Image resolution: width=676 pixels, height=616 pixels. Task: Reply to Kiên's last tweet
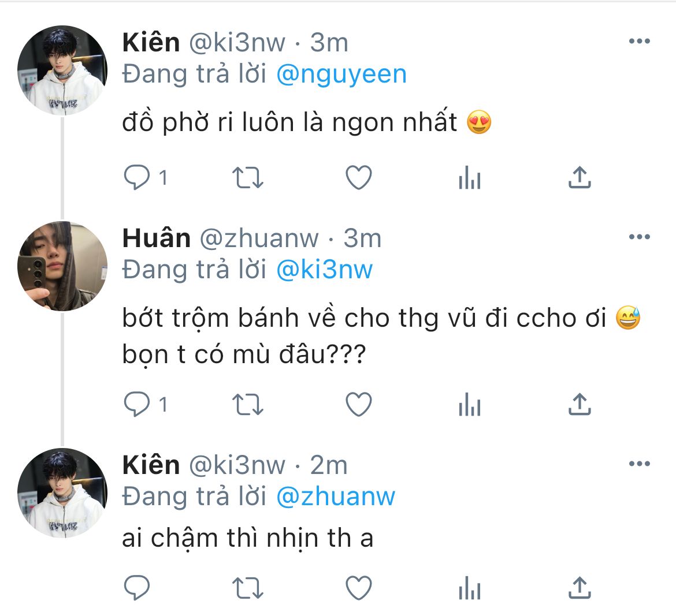137,588
